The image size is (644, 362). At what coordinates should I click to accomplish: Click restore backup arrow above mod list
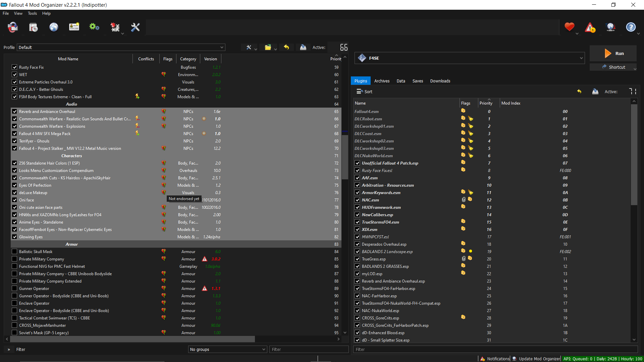(286, 47)
